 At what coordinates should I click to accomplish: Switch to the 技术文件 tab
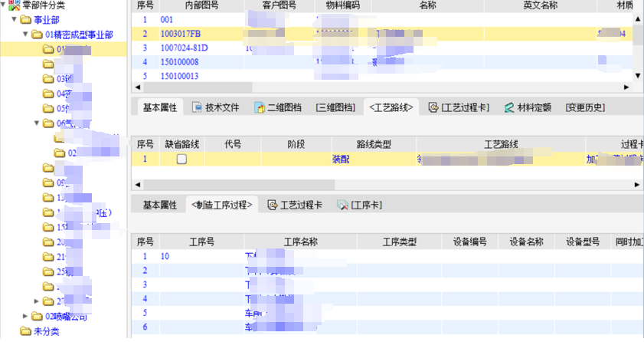[x=217, y=107]
